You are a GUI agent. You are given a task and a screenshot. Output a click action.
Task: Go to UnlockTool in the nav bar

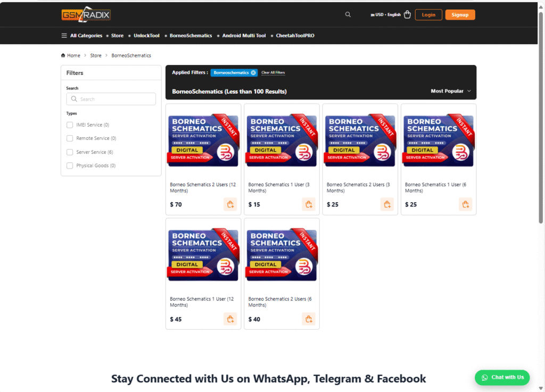(x=146, y=36)
